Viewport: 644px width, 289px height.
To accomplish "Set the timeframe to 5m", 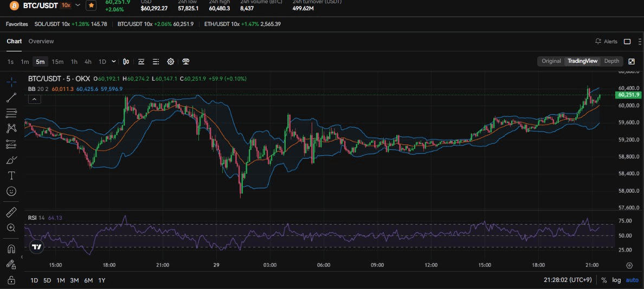I will [x=40, y=62].
